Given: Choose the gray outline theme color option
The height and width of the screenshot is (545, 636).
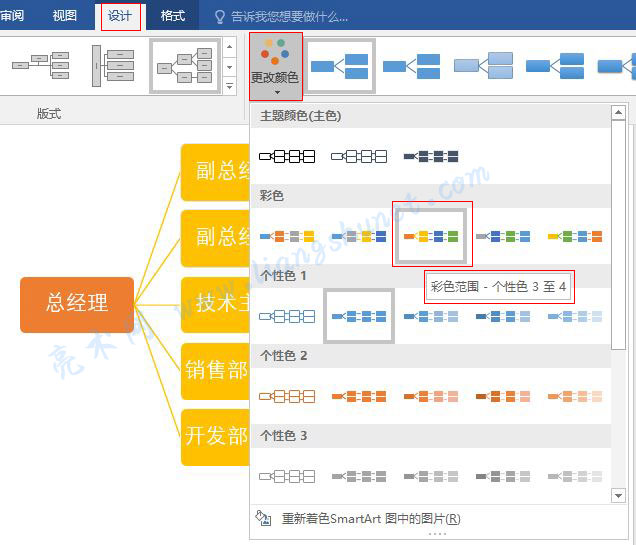Looking at the screenshot, I should (x=359, y=156).
